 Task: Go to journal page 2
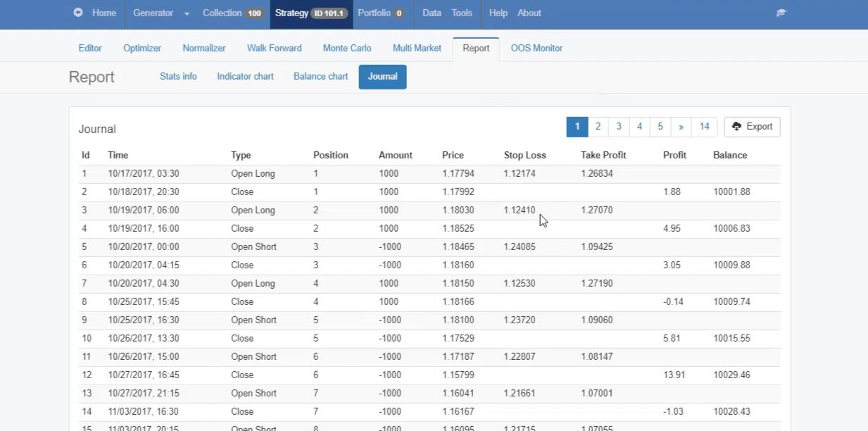tap(598, 127)
